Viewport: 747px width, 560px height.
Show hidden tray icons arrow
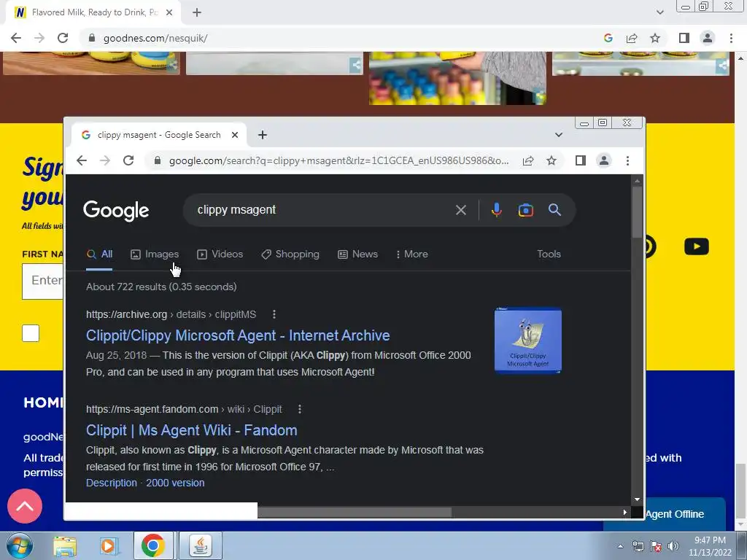click(620, 546)
